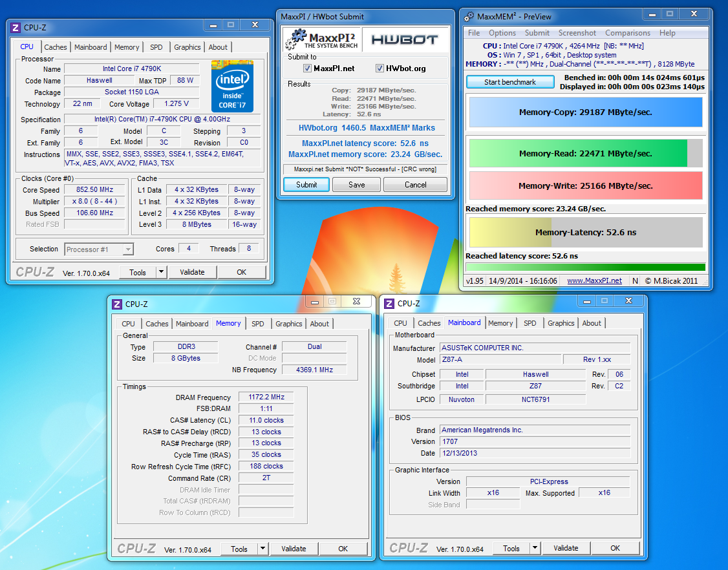Open the File menu in MaxxMEM
728x570 pixels.
tap(474, 33)
